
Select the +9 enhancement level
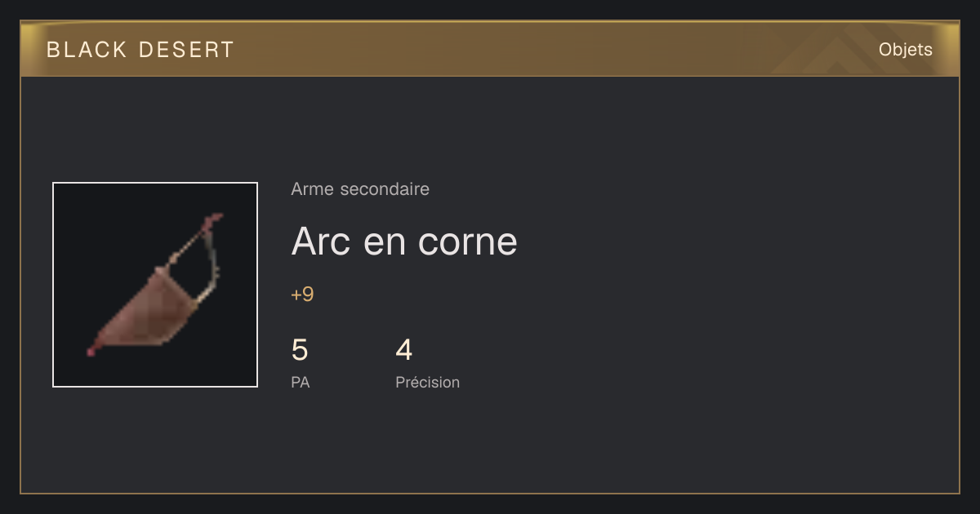click(302, 295)
